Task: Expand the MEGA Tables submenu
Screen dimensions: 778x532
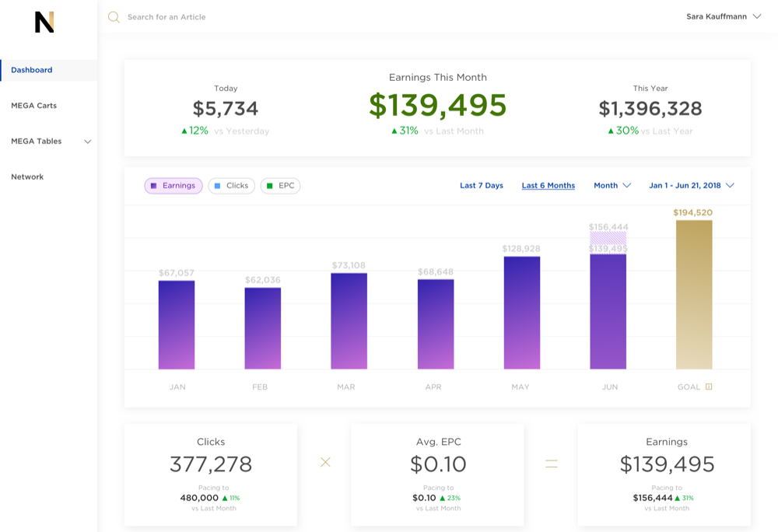Action: click(x=87, y=142)
